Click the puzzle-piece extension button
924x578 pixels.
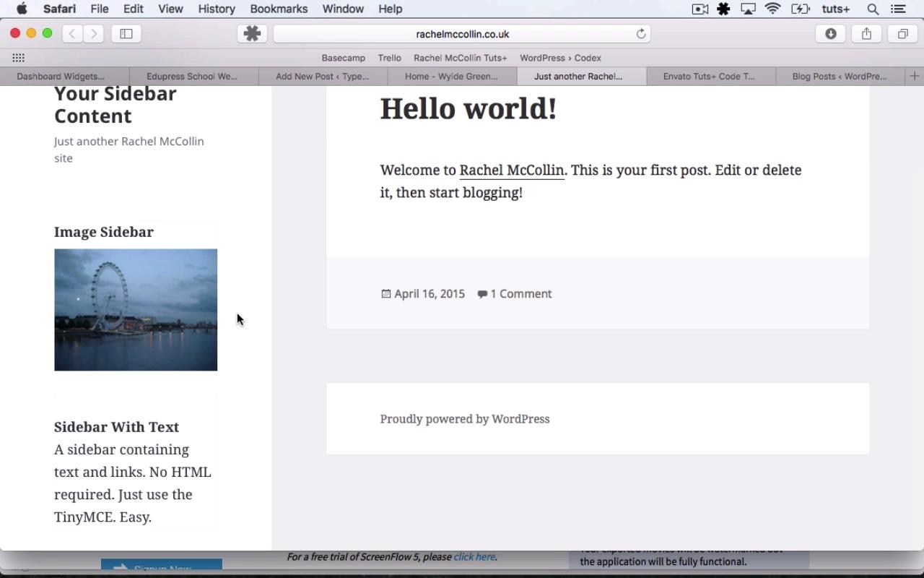(252, 33)
